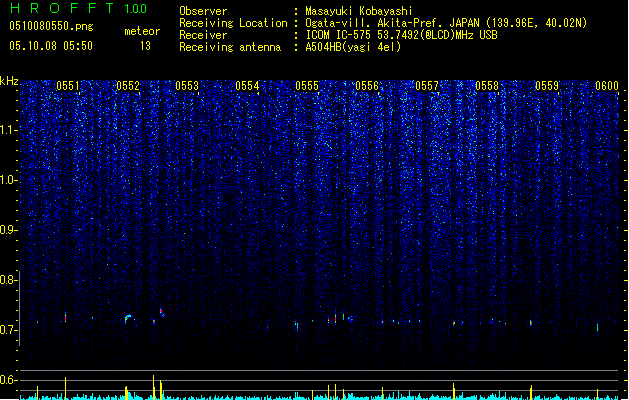Screen dimensions: 629x400
Task: Click the date stamp 05.10.08 05:50
Action: (51, 46)
